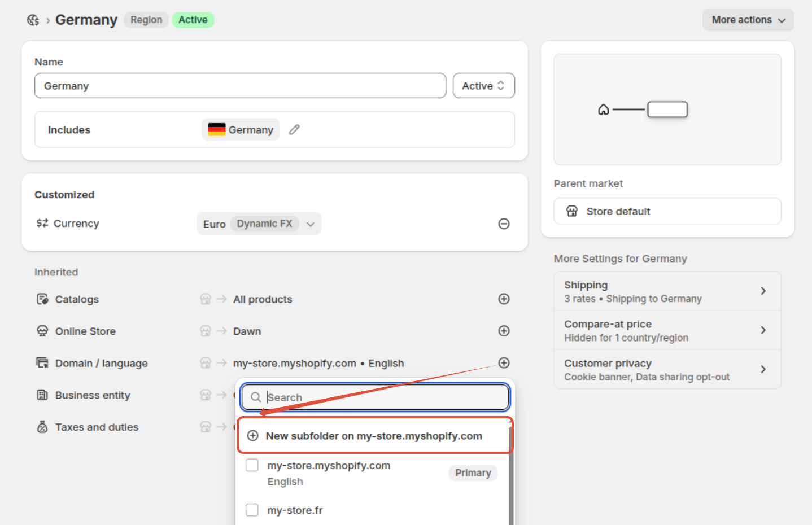Click the Region badge
This screenshot has width=812, height=525.
click(146, 20)
